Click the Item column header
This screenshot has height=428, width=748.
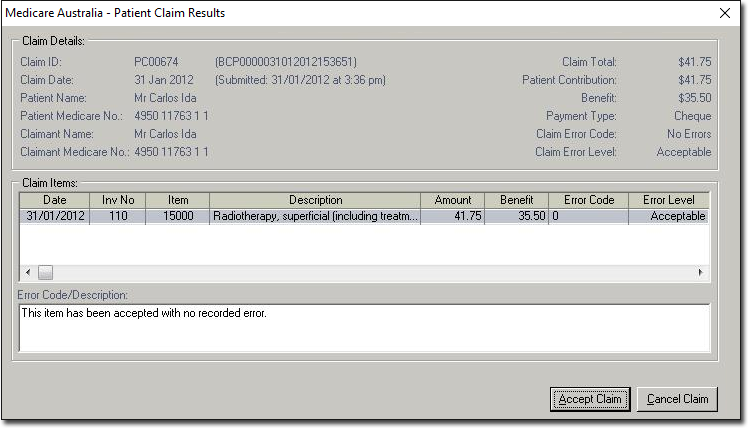point(176,200)
